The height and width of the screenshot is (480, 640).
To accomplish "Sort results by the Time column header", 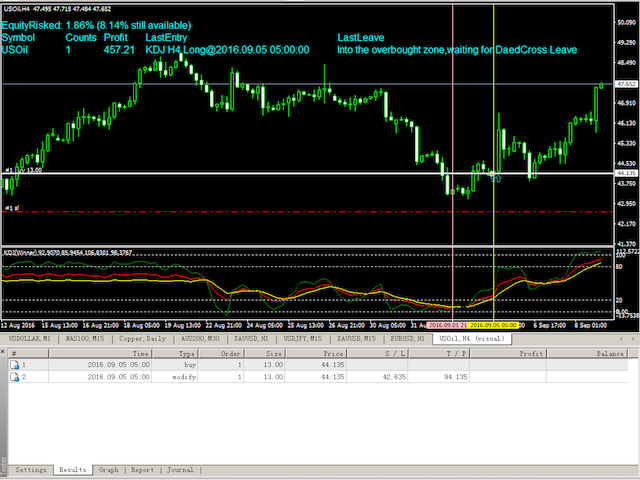I will [100, 353].
